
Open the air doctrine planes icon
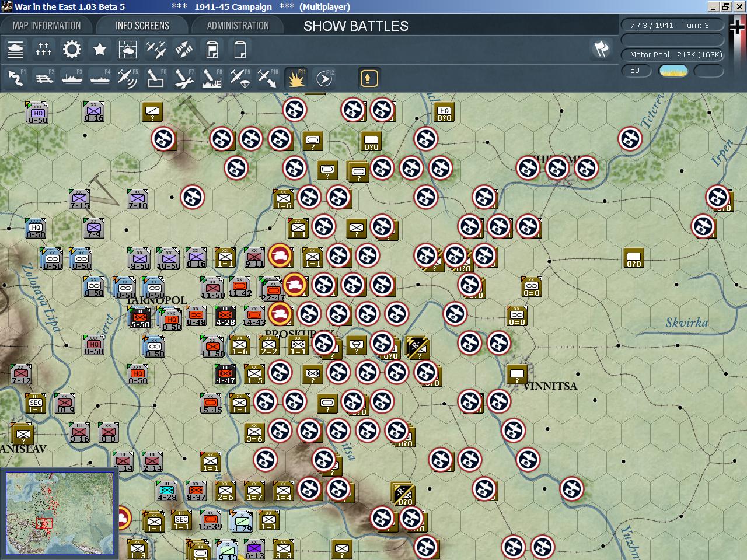tap(156, 50)
